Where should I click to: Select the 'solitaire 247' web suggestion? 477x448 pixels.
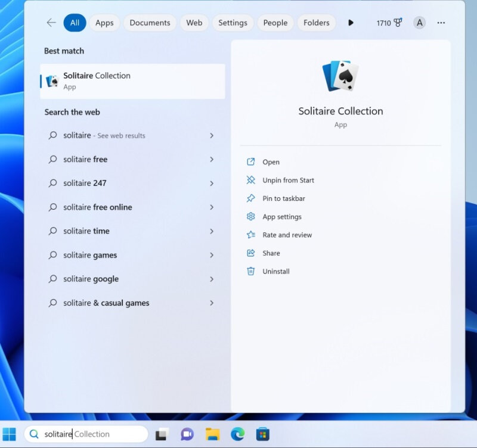point(132,183)
